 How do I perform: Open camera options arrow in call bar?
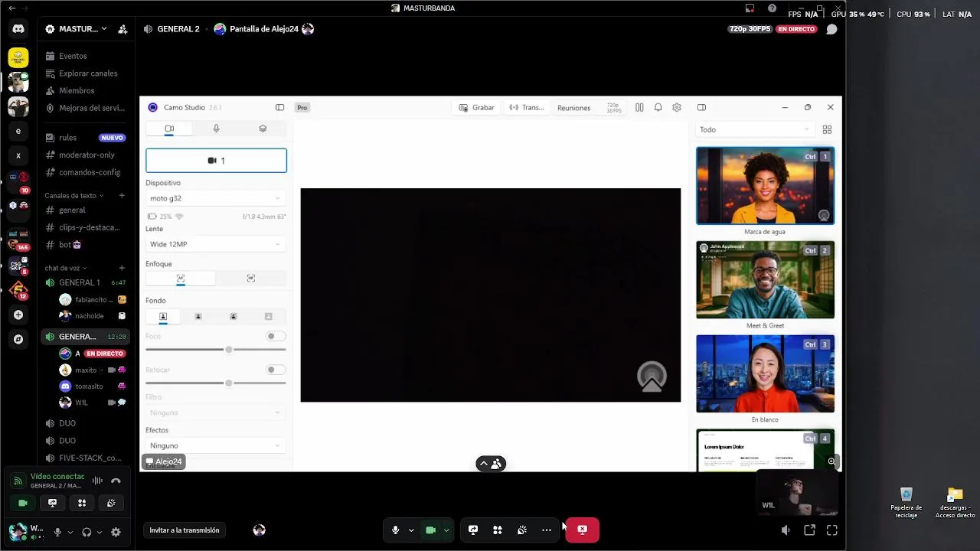(x=446, y=530)
